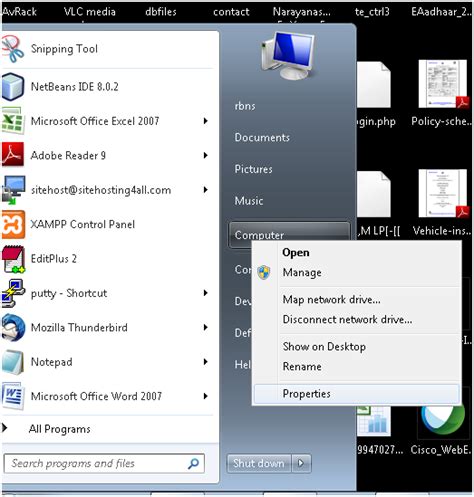Screen dimensions: 474x497
Task: Open Snipping Tool scissors icon
Action: pyautogui.click(x=13, y=49)
